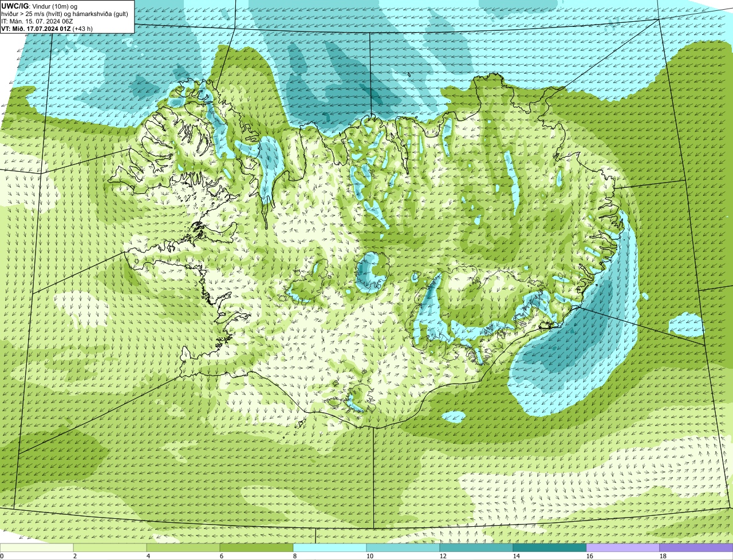Click the 10–12 m/s turquoise legend swatch
The height and width of the screenshot is (560, 733).
coord(403,547)
